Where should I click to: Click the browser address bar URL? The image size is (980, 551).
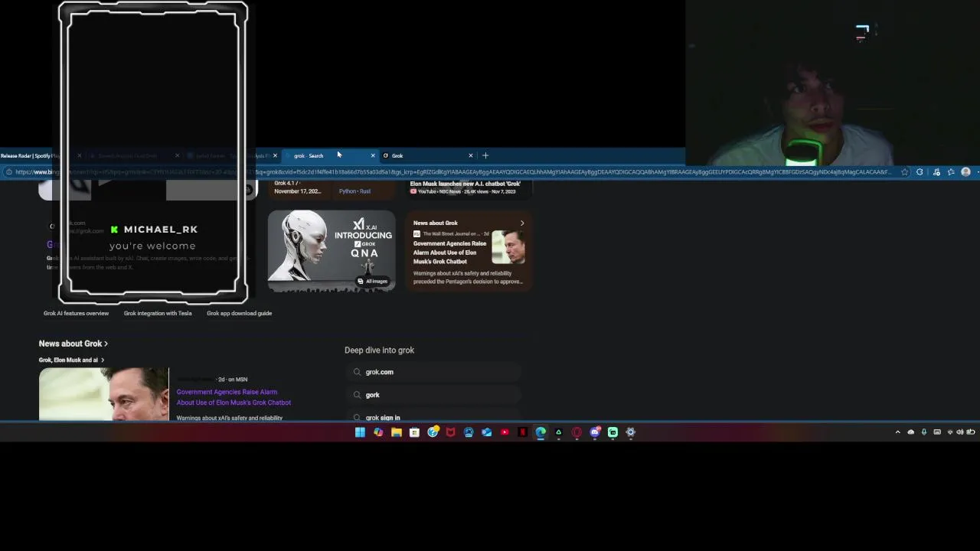click(x=452, y=172)
